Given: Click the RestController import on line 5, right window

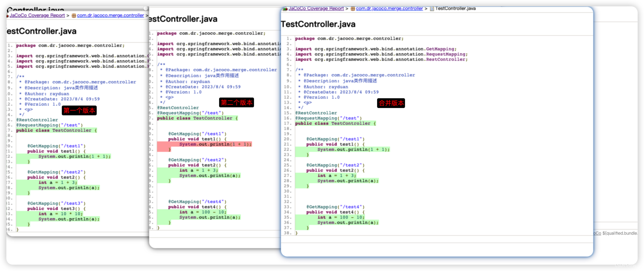Looking at the screenshot, I should pos(381,60).
